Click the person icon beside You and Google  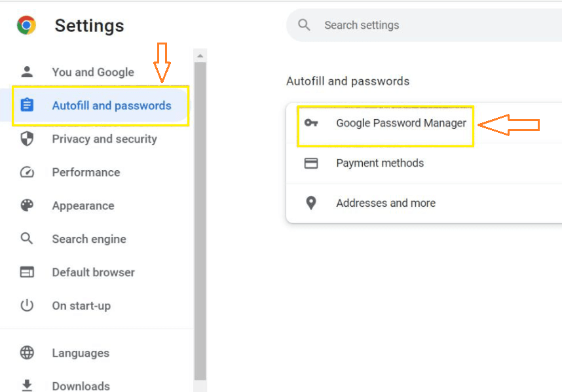click(27, 71)
